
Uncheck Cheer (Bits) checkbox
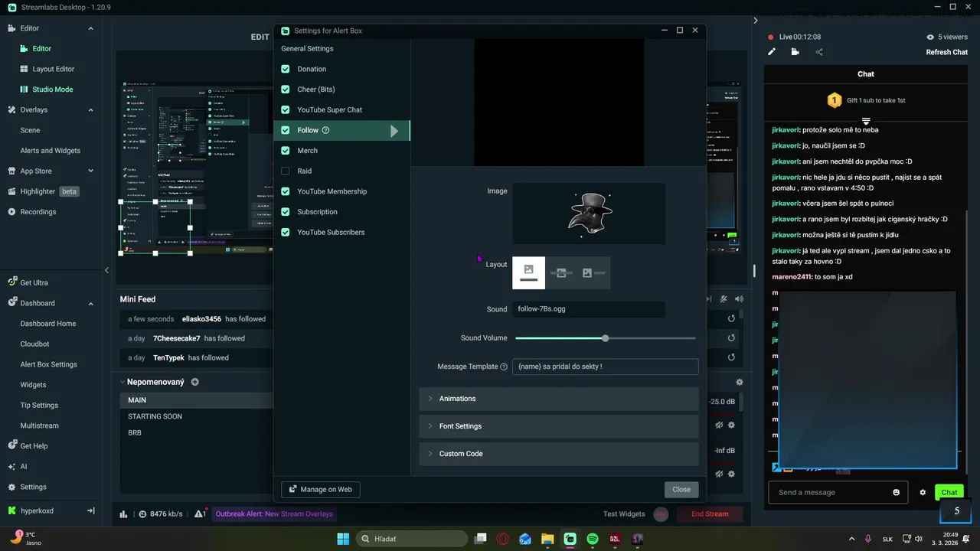[286, 90]
